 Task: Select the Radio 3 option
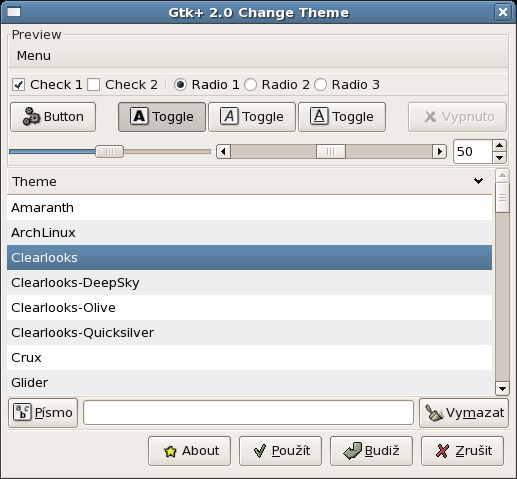320,85
